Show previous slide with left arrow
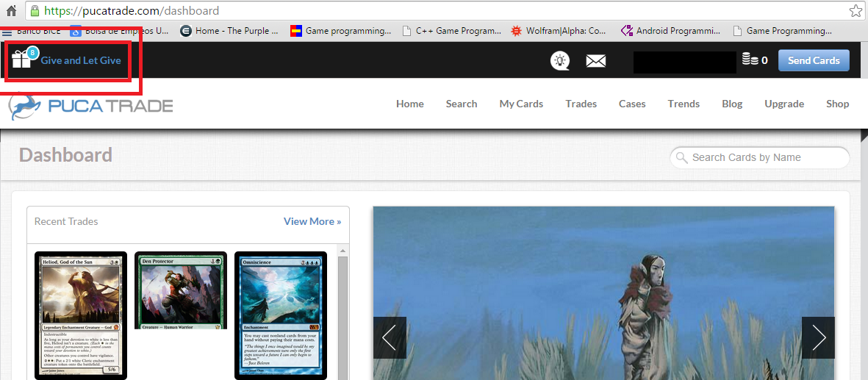This screenshot has height=380, width=868. tap(390, 337)
